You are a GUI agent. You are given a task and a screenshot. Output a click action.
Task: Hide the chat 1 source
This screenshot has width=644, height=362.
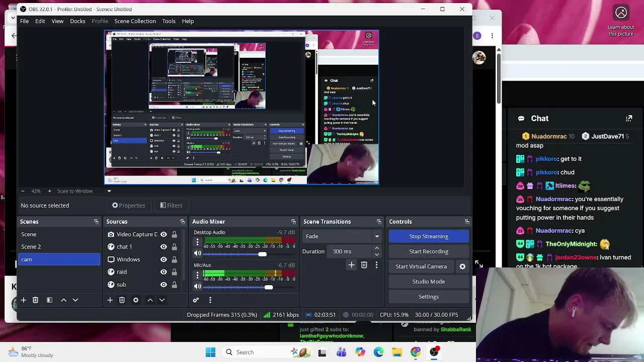(x=164, y=247)
